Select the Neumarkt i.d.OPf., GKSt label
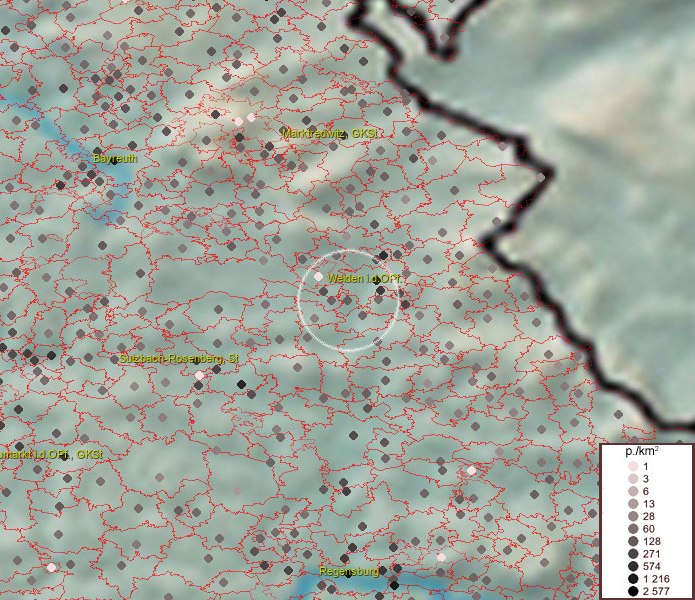Image resolution: width=695 pixels, height=600 pixels. click(x=52, y=454)
